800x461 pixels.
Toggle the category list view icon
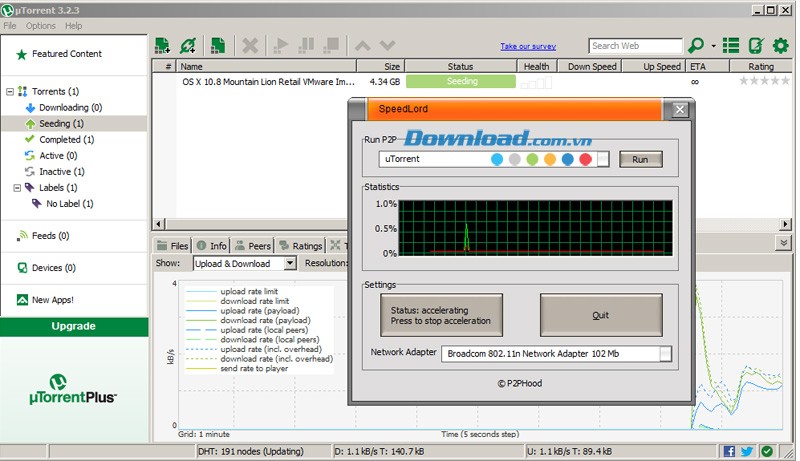[731, 46]
